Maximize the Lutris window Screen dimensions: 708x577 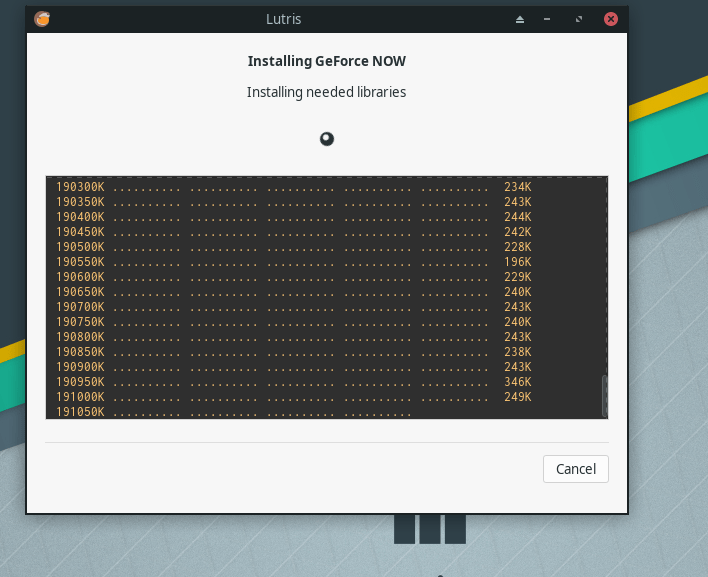click(x=579, y=19)
